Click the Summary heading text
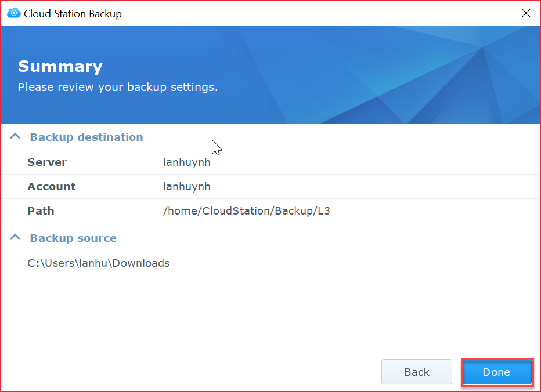The height and width of the screenshot is (392, 541). (x=60, y=67)
